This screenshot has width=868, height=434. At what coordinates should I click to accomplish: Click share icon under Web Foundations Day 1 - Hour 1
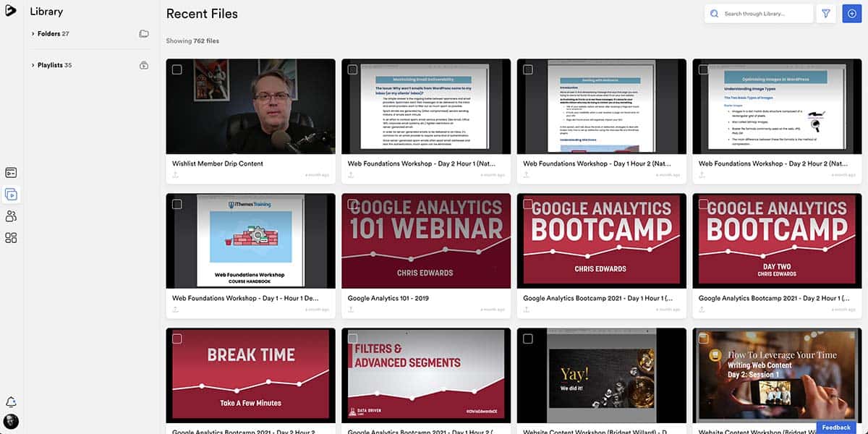click(175, 310)
